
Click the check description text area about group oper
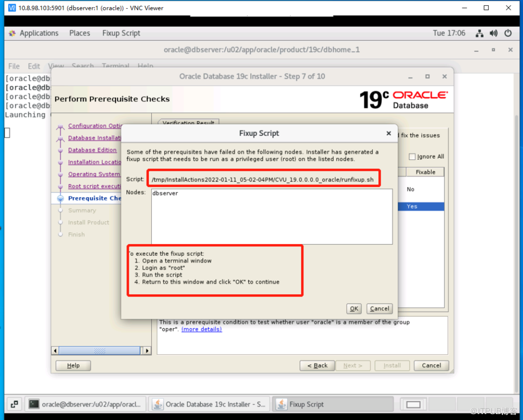302,335
